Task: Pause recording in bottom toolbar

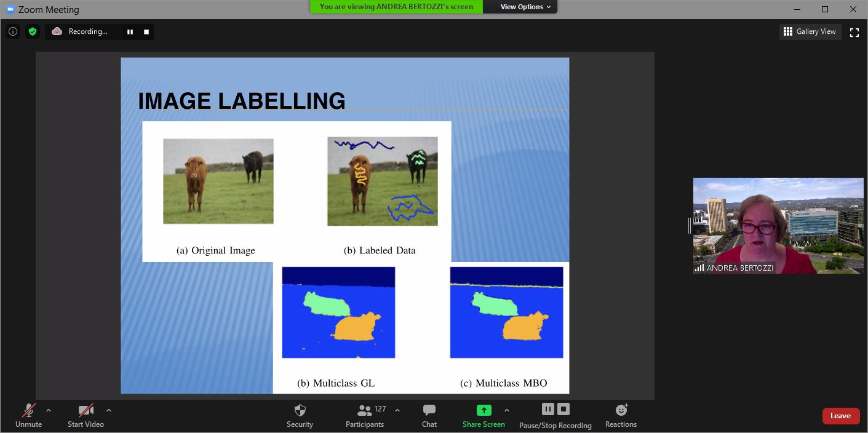Action: pyautogui.click(x=547, y=409)
